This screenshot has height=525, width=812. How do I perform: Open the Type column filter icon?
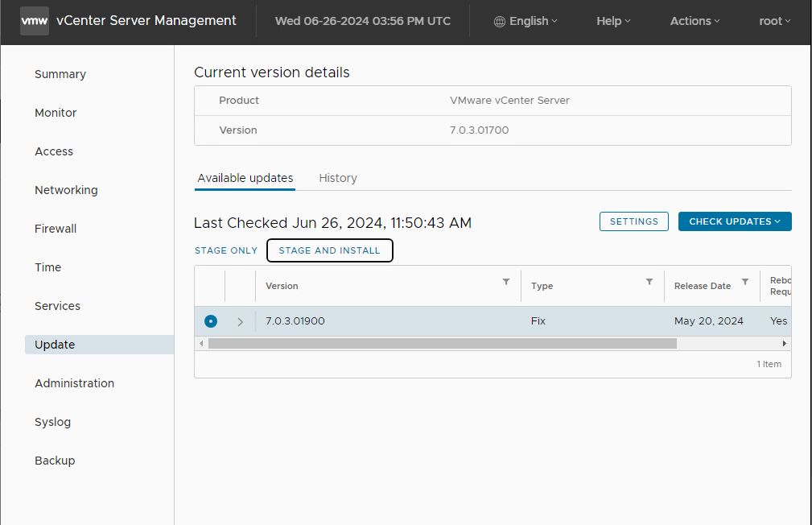(649, 282)
